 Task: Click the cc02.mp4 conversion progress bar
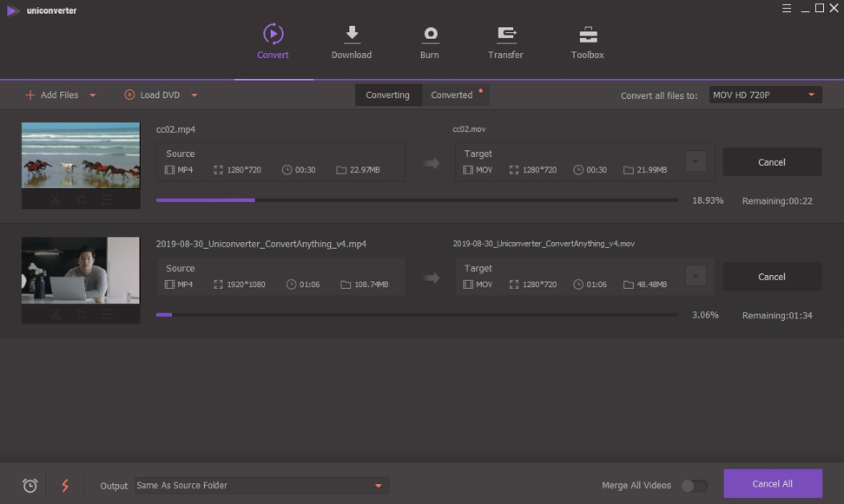417,200
